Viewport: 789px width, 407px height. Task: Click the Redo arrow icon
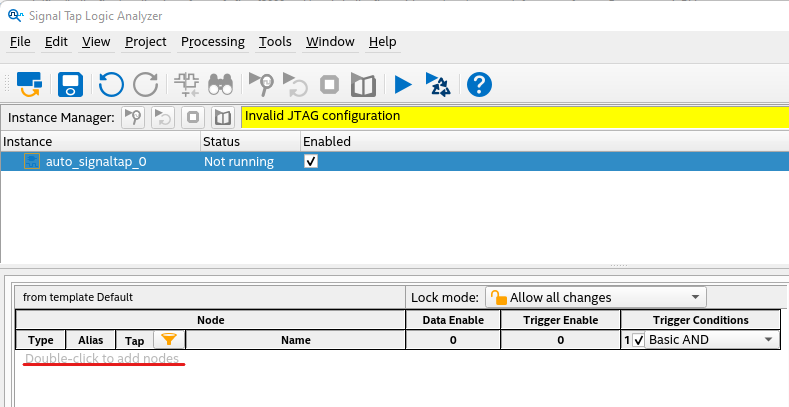pyautogui.click(x=146, y=84)
